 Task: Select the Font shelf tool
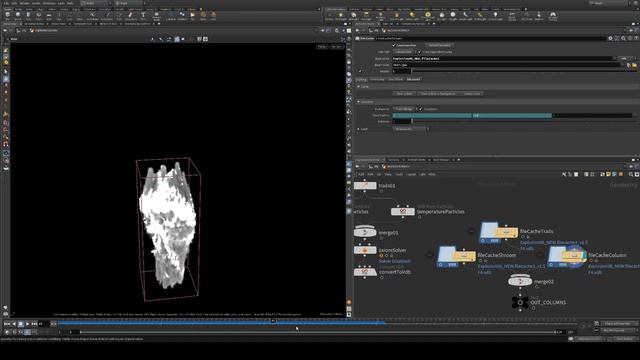click(143, 16)
